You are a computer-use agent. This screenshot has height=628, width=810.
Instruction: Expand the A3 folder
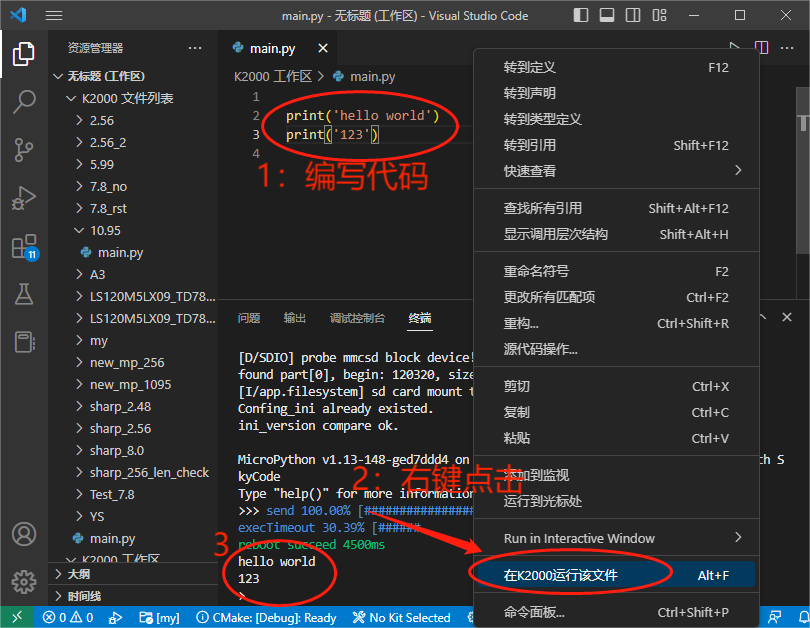(133, 274)
